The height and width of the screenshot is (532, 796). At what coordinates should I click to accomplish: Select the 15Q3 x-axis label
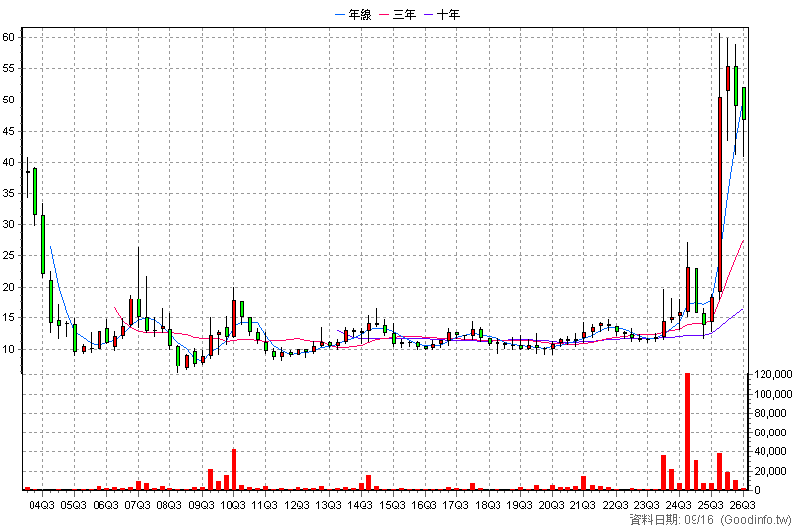392,505
